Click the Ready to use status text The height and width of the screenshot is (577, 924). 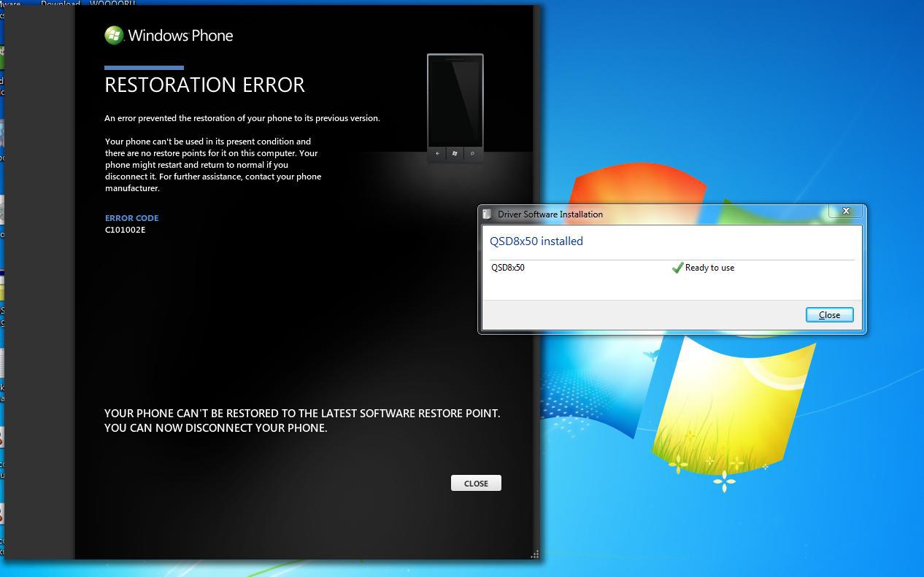pyautogui.click(x=709, y=268)
